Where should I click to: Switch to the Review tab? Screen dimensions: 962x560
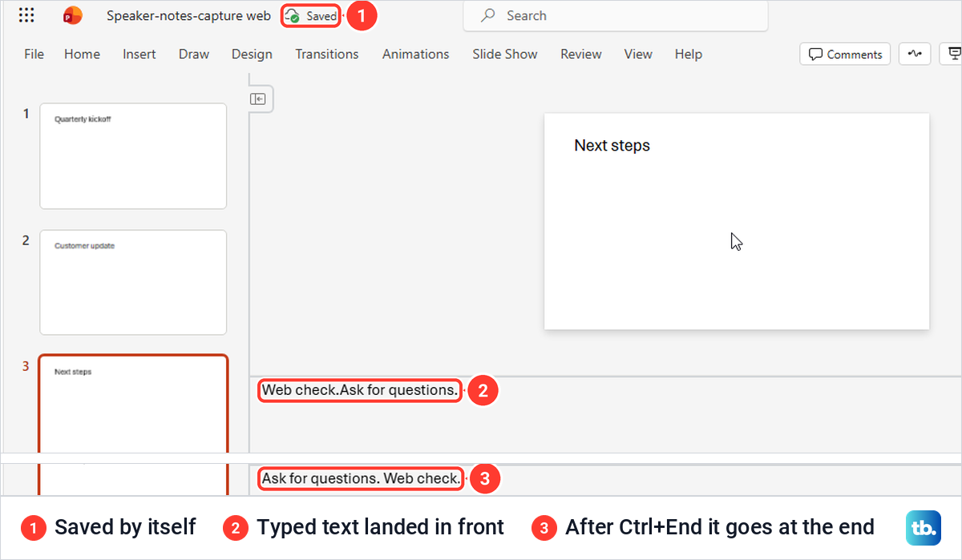click(x=581, y=54)
